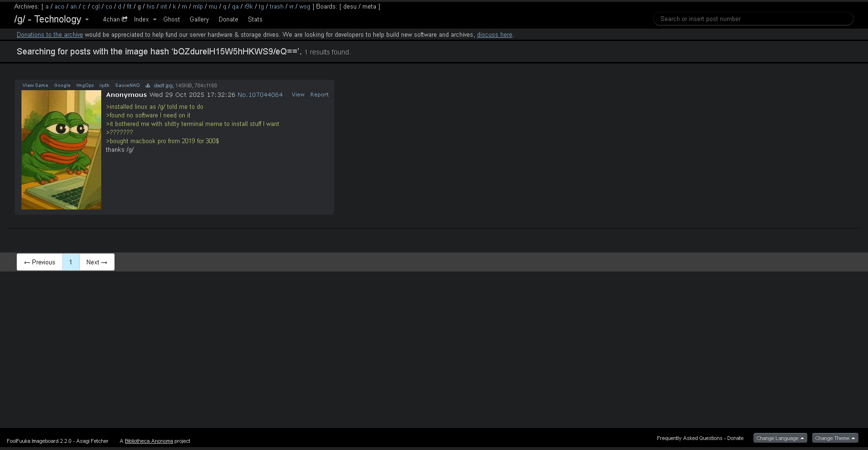Open the /aco/ archive link
This screenshot has height=450, width=868.
[59, 7]
